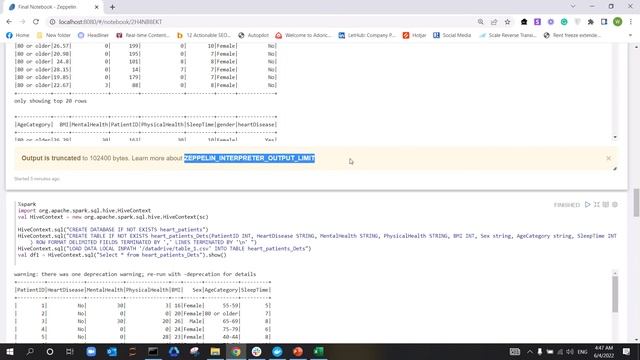Viewport: 640px width, 360px height.
Task: Click the browser back arrow
Action: (9, 22)
